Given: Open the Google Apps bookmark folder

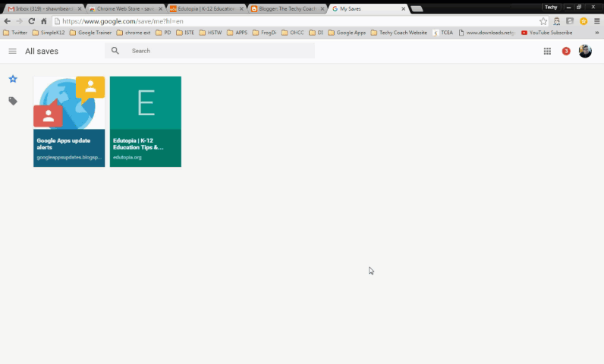Looking at the screenshot, I should tap(349, 33).
